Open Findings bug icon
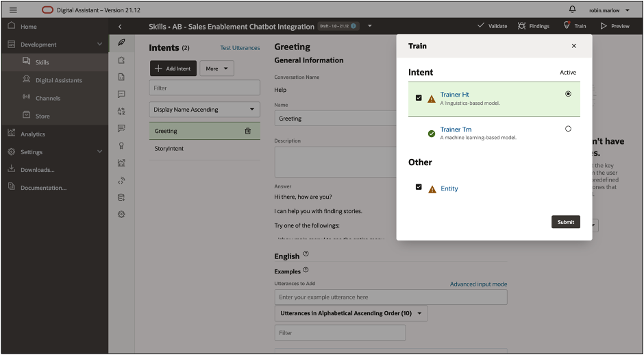Viewport: 644px width, 355px height. pos(533,26)
